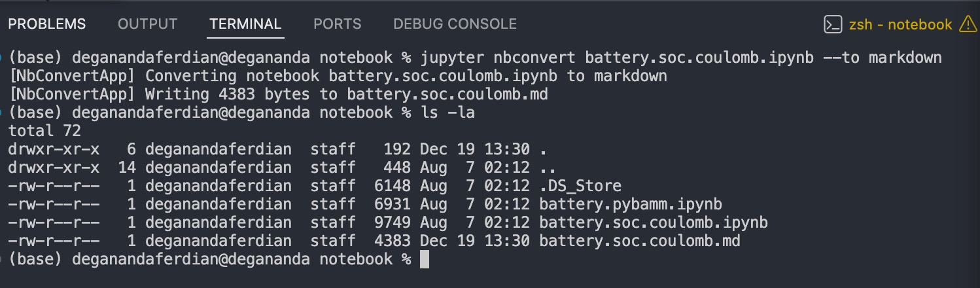Switch to the PROBLEMS tab
This screenshot has width=980, height=288.
tap(47, 24)
